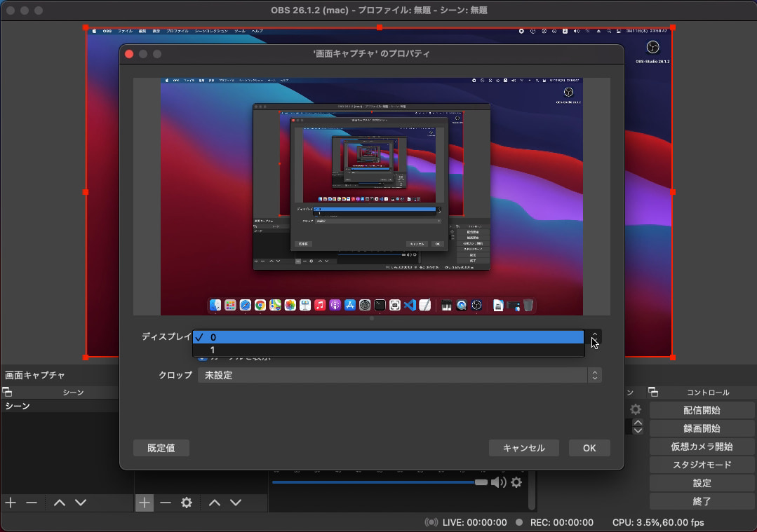
Task: Start recording with 録画開始 button
Action: click(x=702, y=428)
